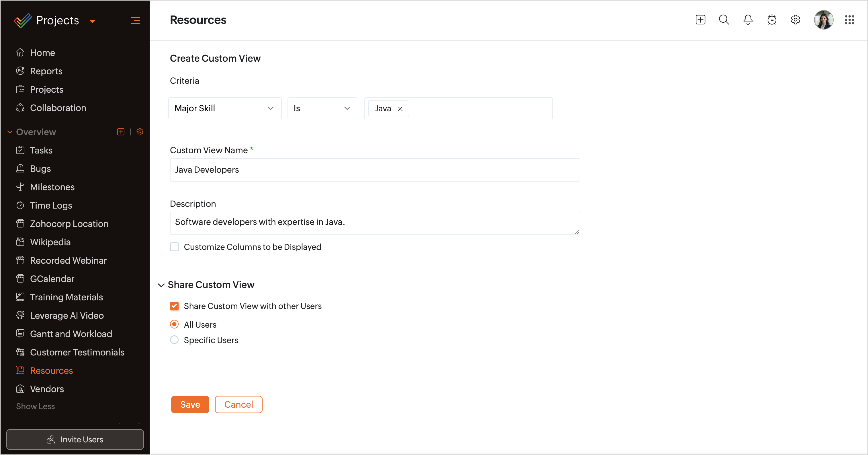
Task: Open the Major Skill criteria dropdown
Action: 225,108
